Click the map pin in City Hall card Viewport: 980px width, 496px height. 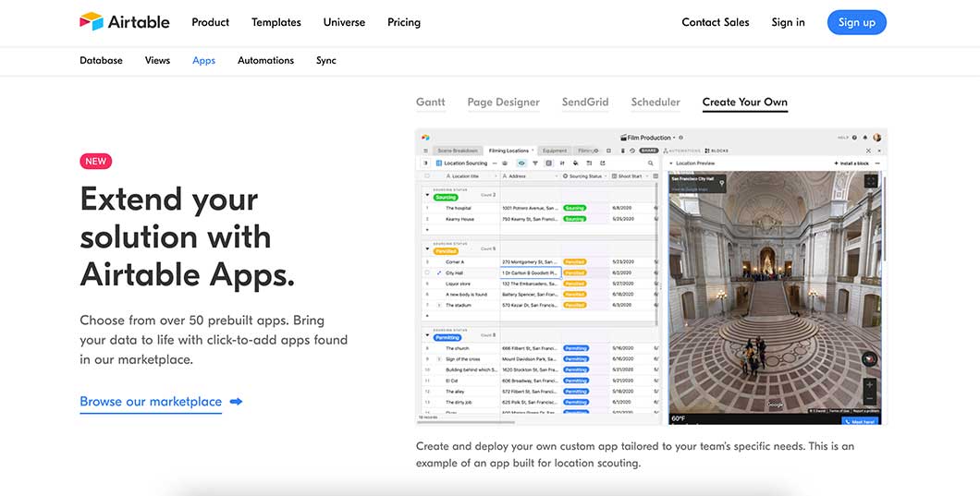coord(722,184)
